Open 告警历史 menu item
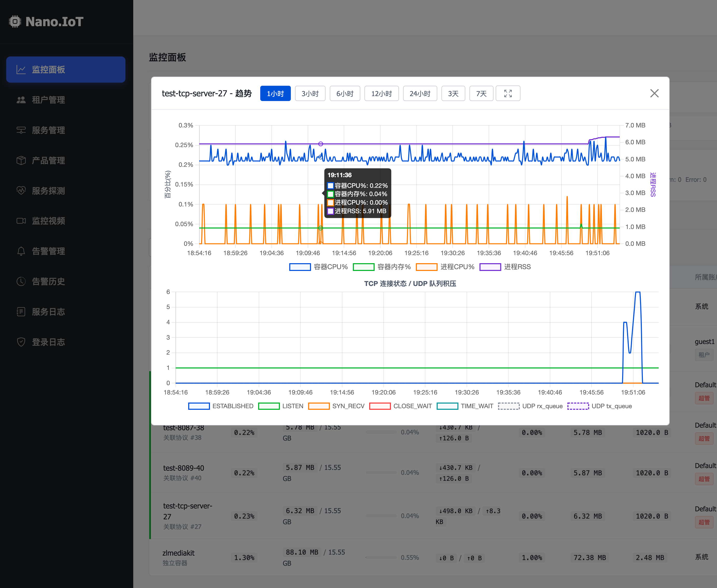 point(66,282)
